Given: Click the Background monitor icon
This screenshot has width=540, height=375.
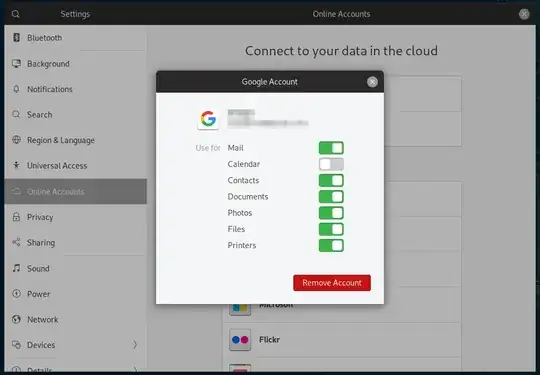Looking at the screenshot, I should [x=16, y=63].
